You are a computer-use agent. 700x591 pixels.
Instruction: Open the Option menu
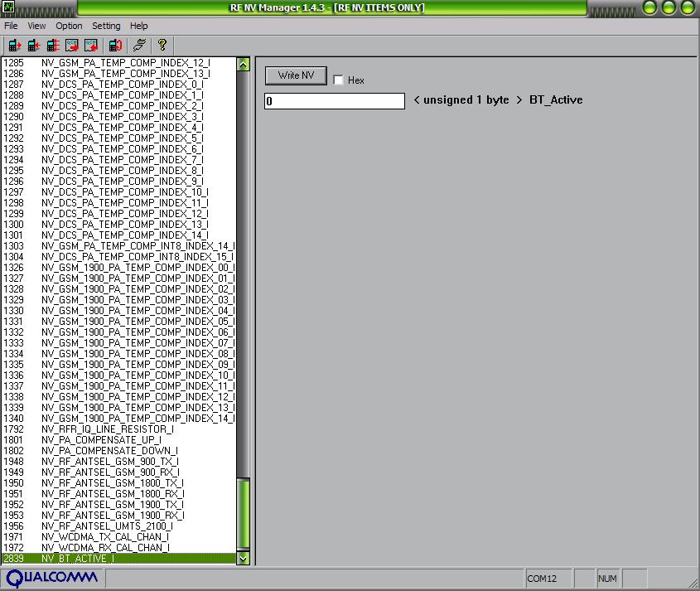(x=69, y=26)
